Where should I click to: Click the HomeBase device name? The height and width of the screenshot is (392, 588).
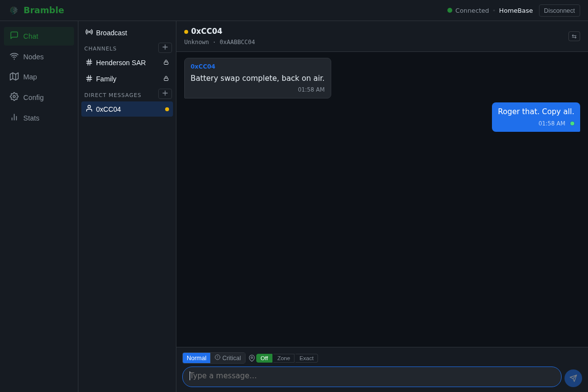pyautogui.click(x=516, y=11)
